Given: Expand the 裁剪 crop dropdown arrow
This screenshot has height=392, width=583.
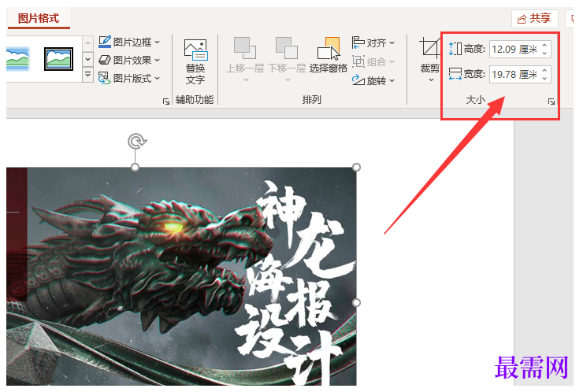Looking at the screenshot, I should [431, 80].
